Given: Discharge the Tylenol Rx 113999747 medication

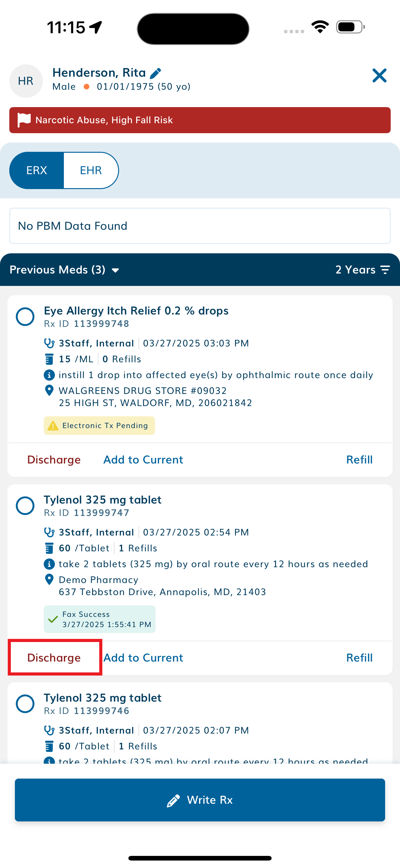Looking at the screenshot, I should (x=54, y=658).
